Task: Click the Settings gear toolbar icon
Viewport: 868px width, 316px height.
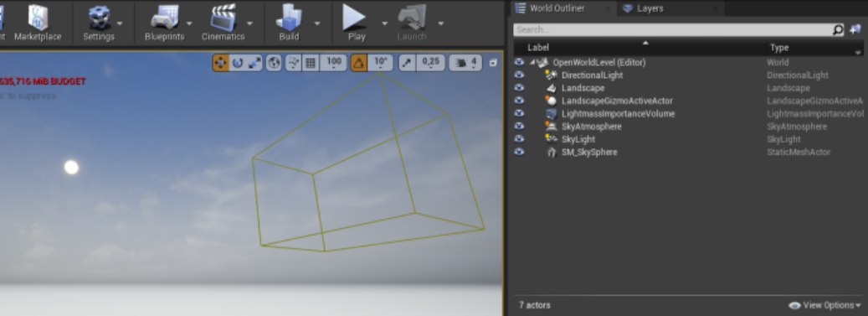Action: coord(99,17)
